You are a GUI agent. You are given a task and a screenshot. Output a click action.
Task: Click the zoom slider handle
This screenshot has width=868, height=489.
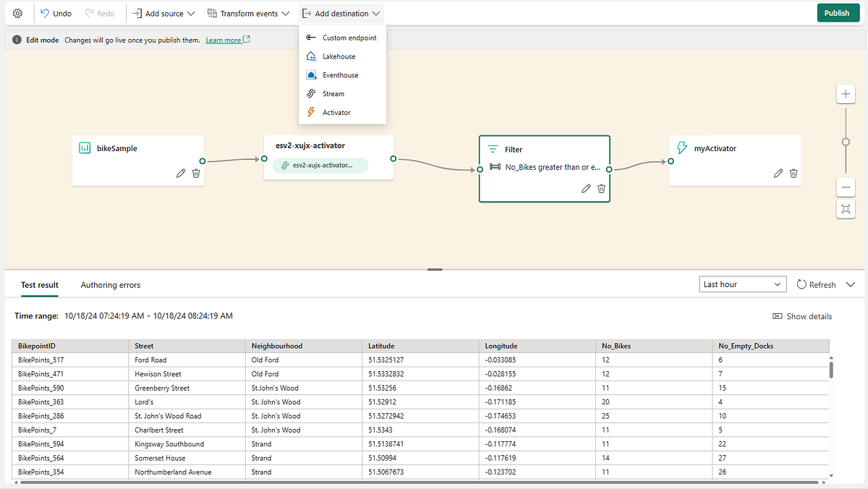tap(846, 142)
